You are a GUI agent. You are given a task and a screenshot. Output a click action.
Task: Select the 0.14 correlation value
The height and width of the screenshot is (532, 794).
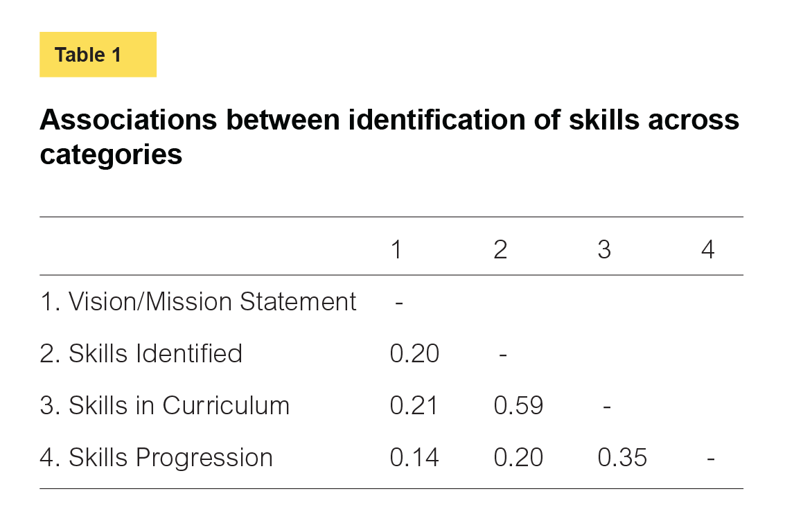pos(414,458)
